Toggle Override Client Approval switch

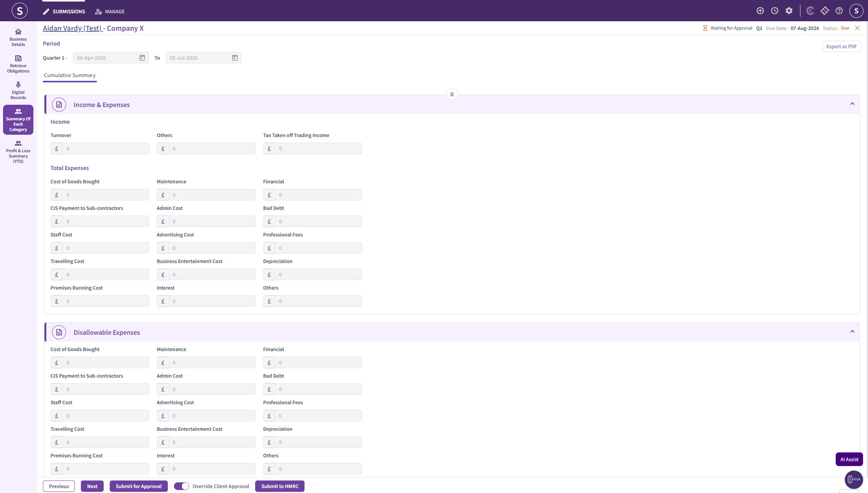pyautogui.click(x=181, y=486)
